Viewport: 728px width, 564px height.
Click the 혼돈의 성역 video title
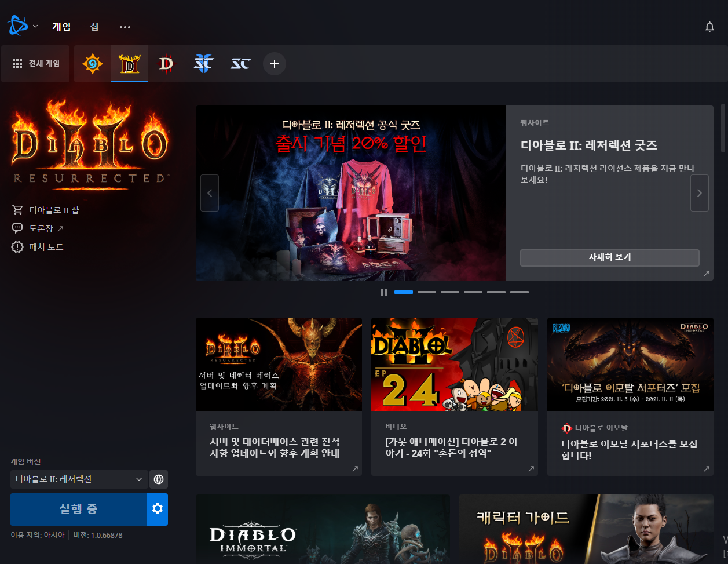coord(451,447)
